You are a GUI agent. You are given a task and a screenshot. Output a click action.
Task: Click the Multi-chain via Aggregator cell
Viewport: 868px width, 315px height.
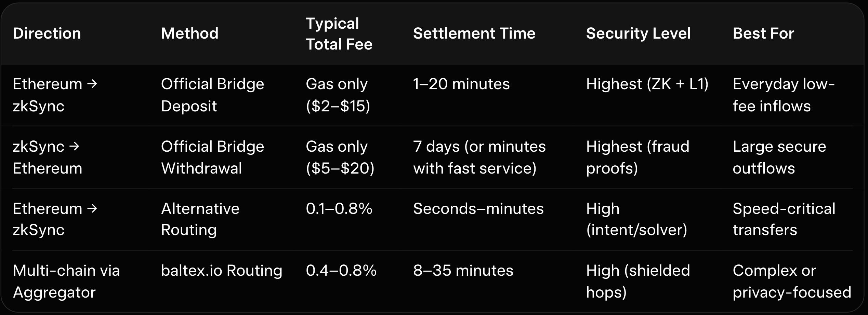pyautogui.click(x=66, y=281)
